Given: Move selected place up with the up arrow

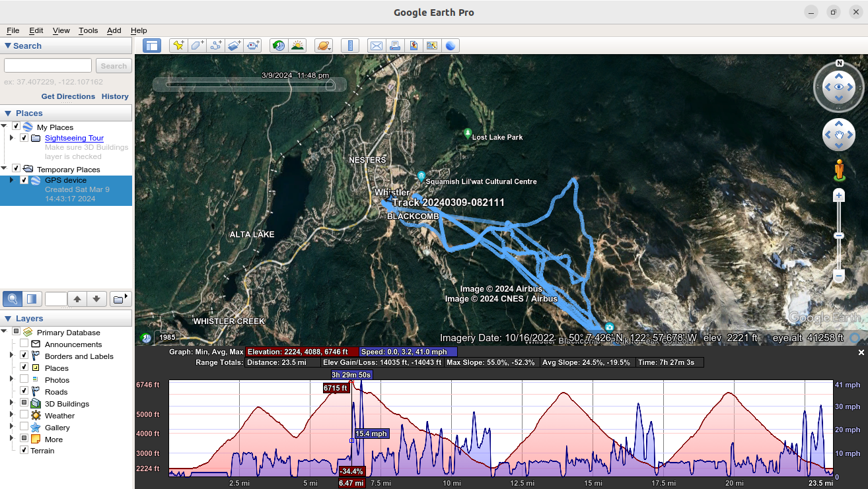Looking at the screenshot, I should click(77, 299).
